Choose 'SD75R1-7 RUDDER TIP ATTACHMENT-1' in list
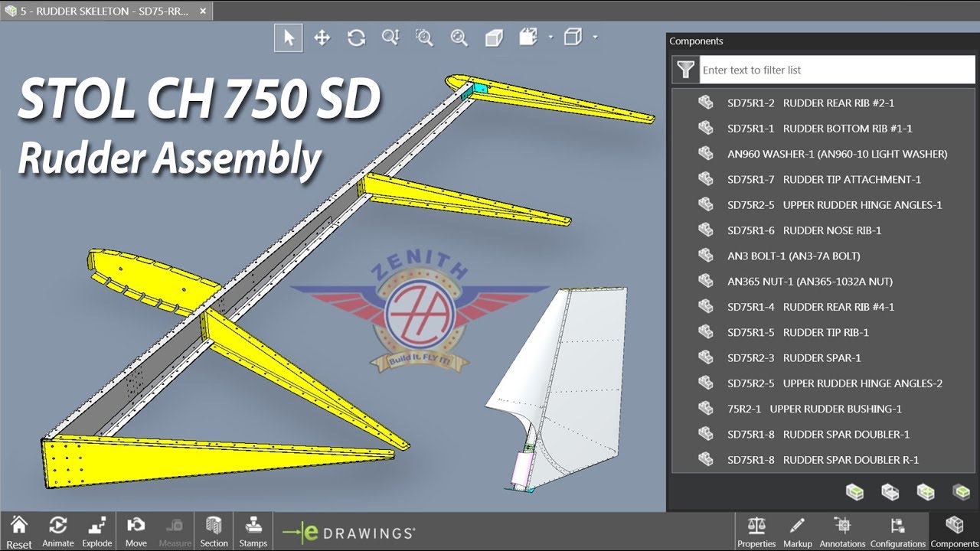Viewport: 980px width, 551px height. click(x=823, y=179)
